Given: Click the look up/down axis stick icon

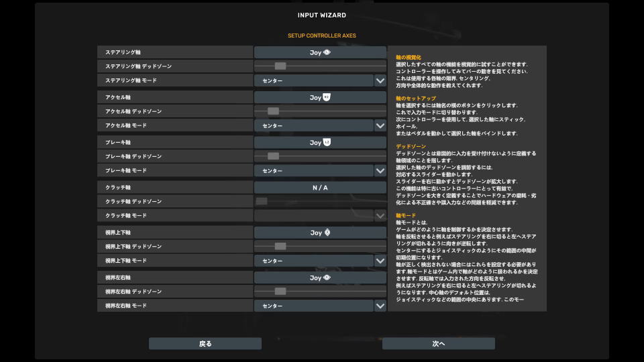Looking at the screenshot, I should [x=327, y=233].
